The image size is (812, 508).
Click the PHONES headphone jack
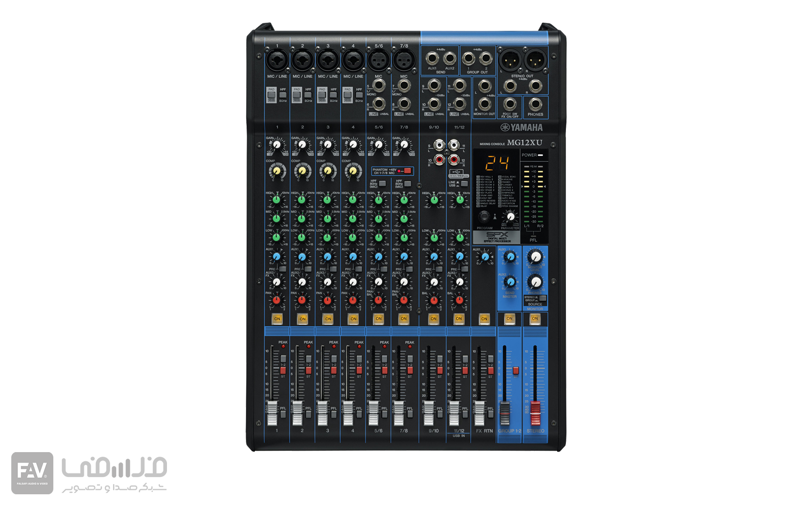pyautogui.click(x=535, y=104)
